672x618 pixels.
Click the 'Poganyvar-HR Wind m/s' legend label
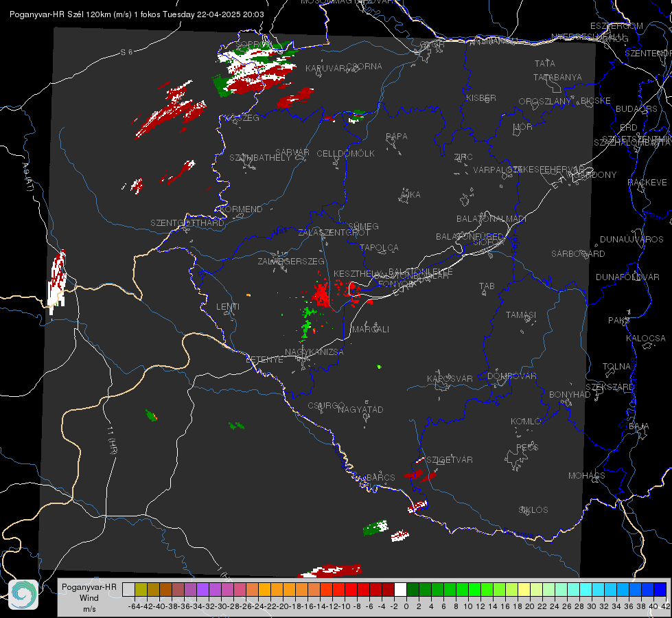coord(89,598)
